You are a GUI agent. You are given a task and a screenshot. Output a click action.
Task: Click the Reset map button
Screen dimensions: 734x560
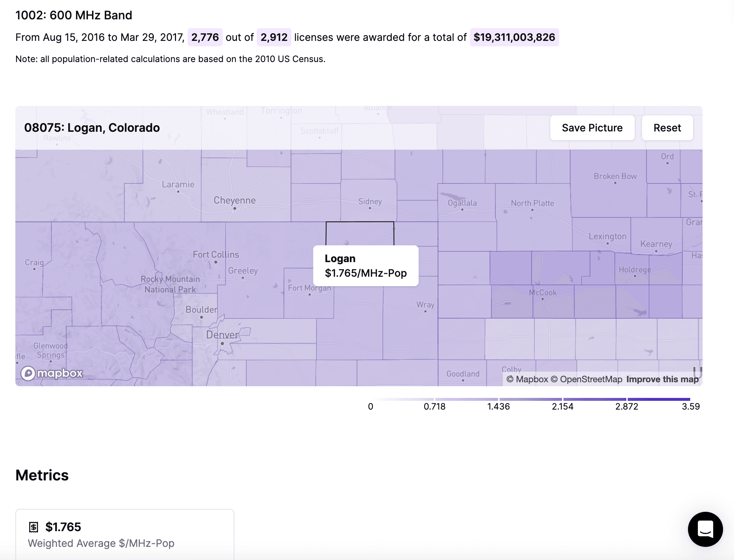667,128
